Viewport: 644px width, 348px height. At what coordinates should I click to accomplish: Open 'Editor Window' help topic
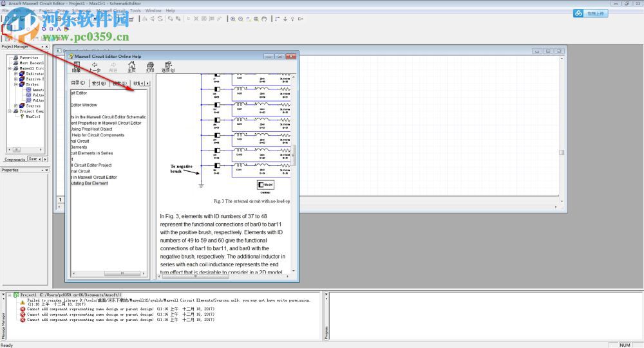[84, 105]
